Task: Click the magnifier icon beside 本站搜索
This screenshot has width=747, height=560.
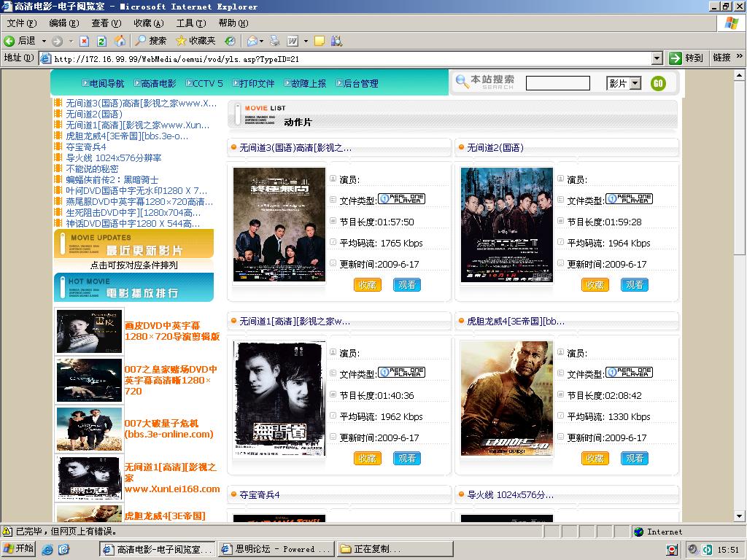Action: (461, 82)
